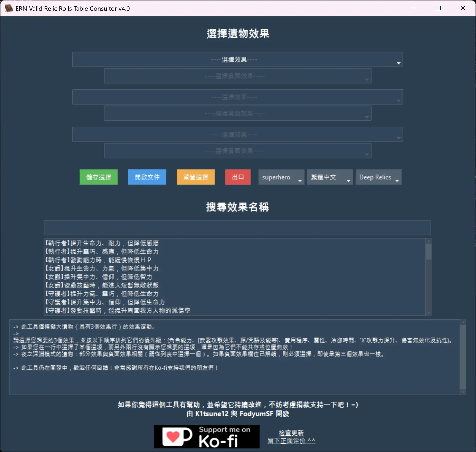Open the first ----選擇效果---- dropdown

pos(237,59)
